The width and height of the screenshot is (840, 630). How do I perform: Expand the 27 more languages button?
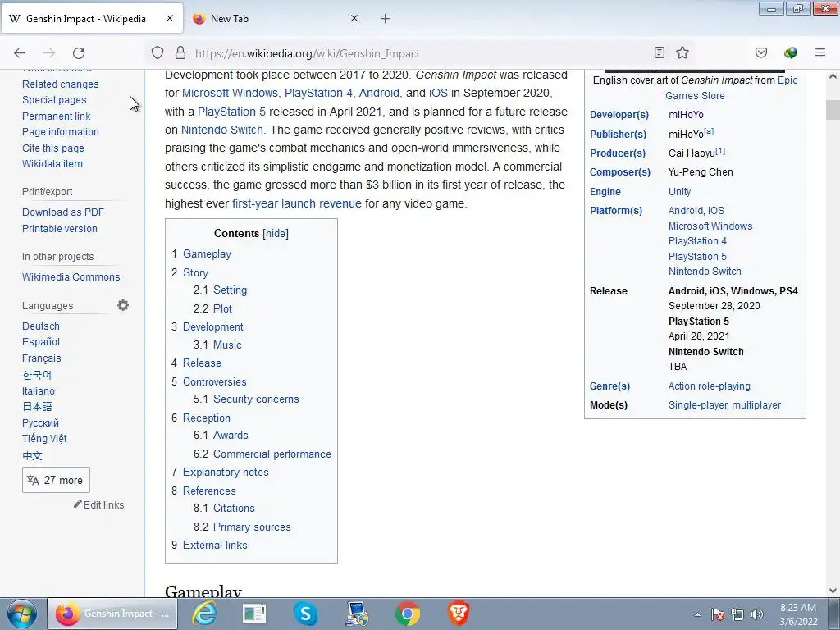point(56,480)
